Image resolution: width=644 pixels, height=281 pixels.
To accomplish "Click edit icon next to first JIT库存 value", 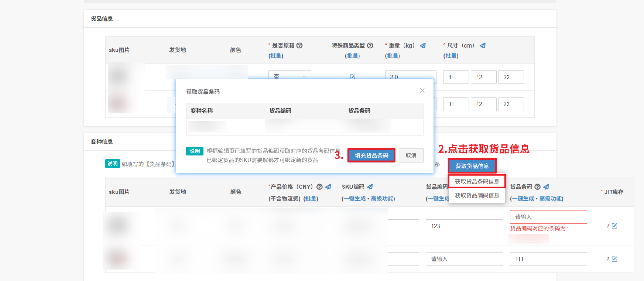I will point(614,226).
